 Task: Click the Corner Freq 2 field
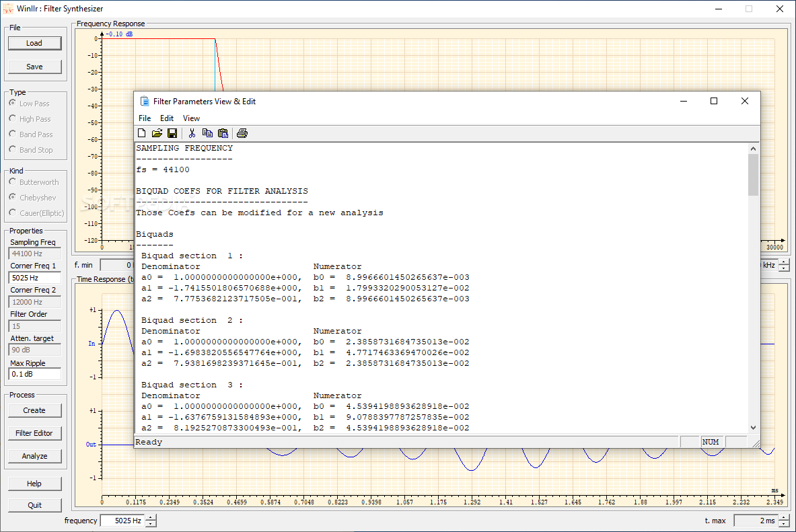(35, 301)
